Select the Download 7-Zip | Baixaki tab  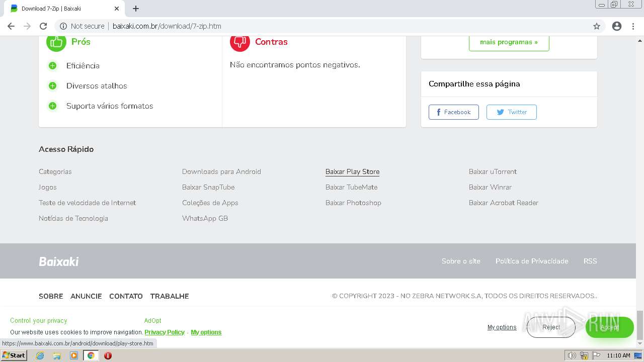pos(65,9)
